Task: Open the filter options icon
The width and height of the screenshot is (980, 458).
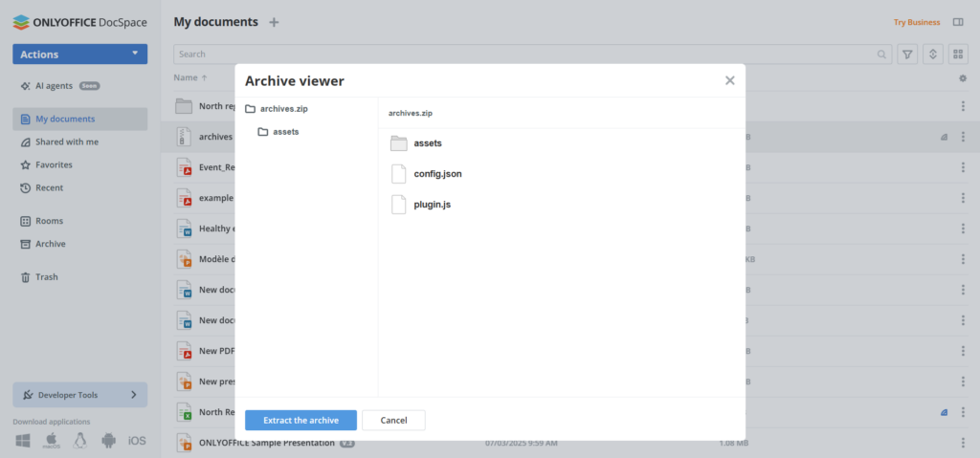Action: click(x=907, y=55)
